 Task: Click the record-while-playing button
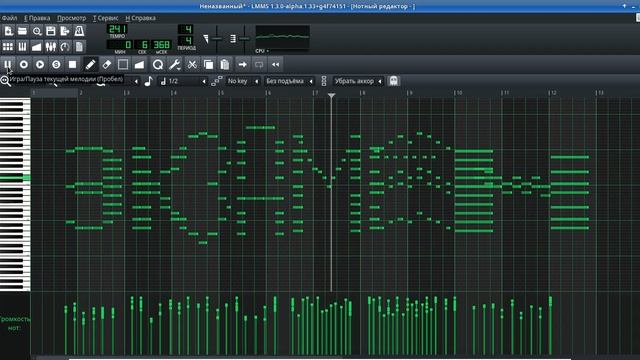point(40,64)
